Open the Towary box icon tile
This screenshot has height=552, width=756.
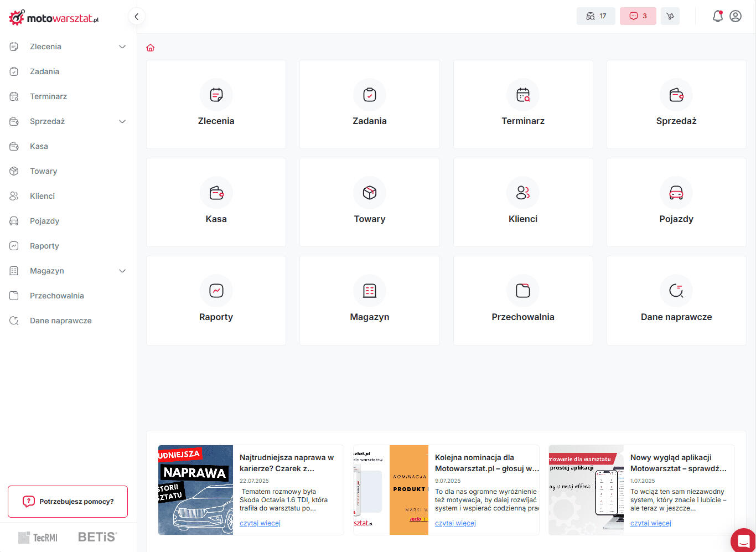tap(369, 193)
